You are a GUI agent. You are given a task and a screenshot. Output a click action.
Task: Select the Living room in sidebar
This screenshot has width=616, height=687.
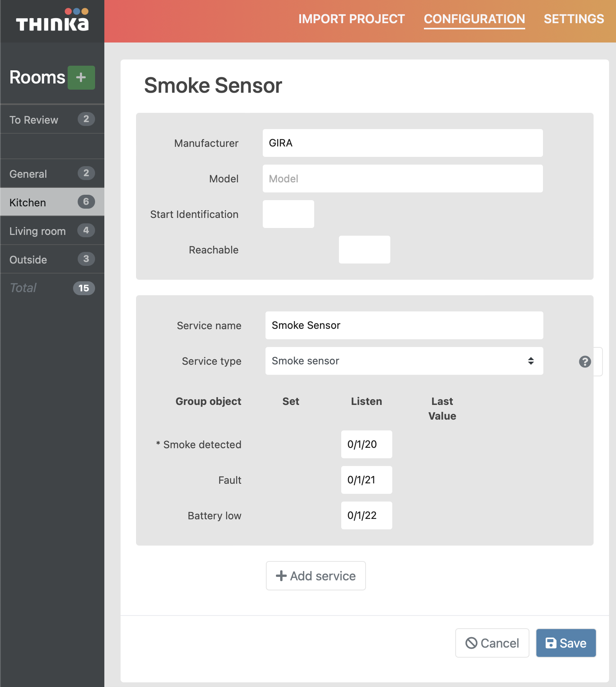[x=37, y=231]
